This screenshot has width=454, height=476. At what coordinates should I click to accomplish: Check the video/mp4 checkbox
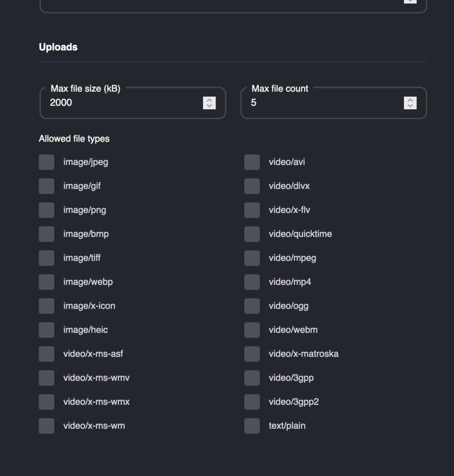(x=252, y=282)
